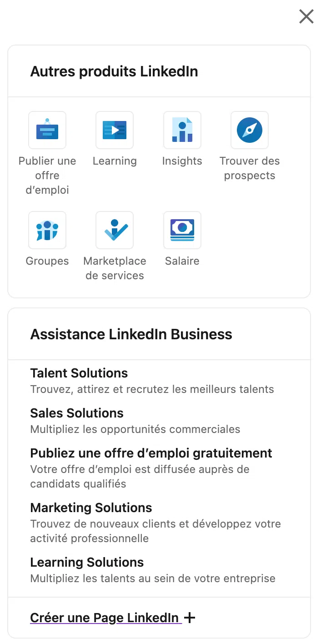Open the Groupes people icon
321x644 pixels.
tap(47, 230)
